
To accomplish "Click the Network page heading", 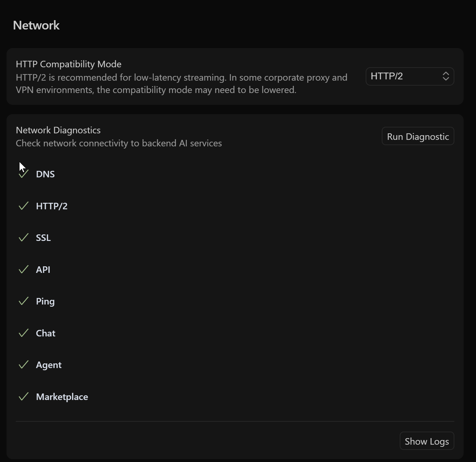I will click(x=36, y=25).
